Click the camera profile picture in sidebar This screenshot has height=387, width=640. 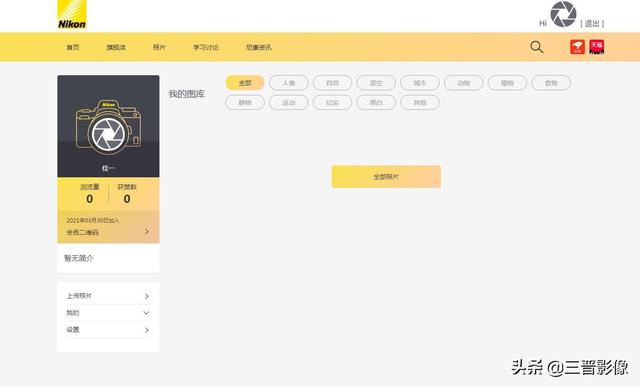tap(108, 127)
